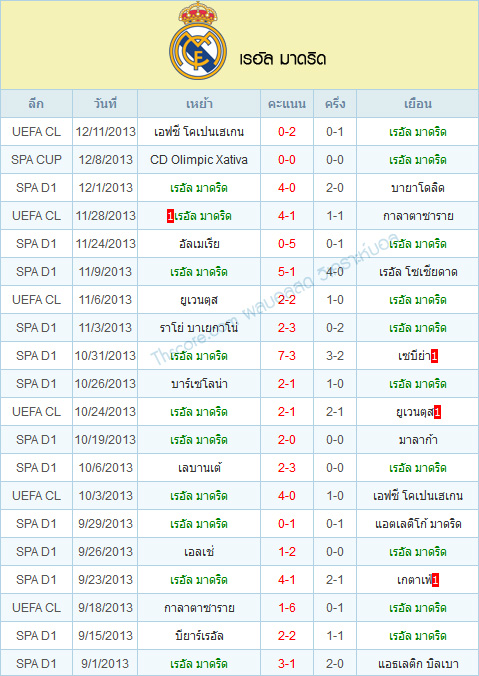
Task: Select away team เอฟซี โคเปนเฮเกน on 10/3/2013
Action: pos(417,496)
